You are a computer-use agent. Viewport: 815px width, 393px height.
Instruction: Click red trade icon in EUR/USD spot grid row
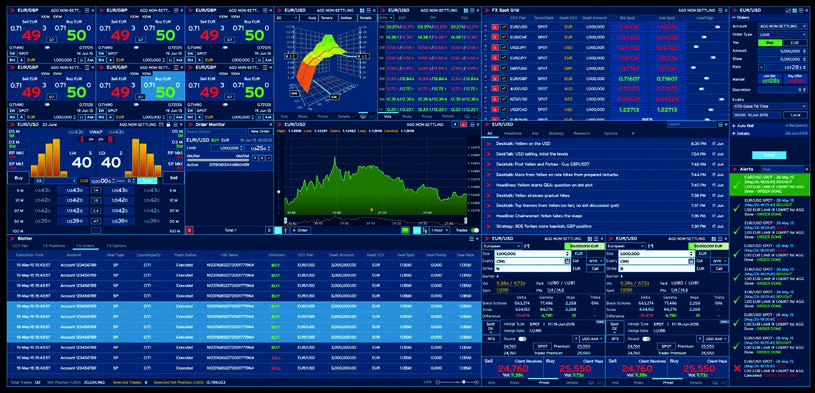[x=495, y=26]
